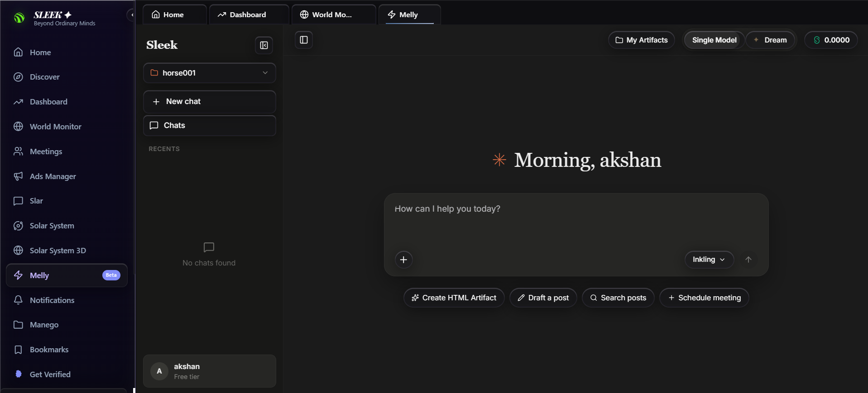
Task: Toggle the side panel layout icon
Action: 304,40
